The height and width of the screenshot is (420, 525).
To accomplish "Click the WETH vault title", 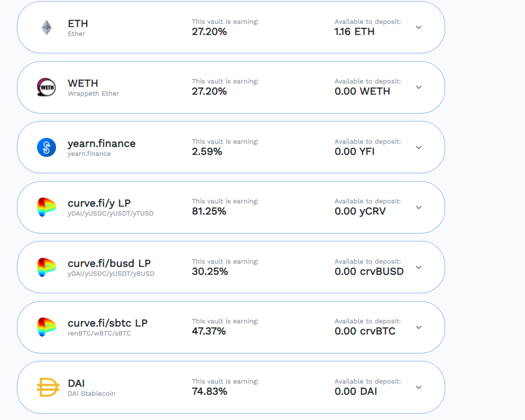I will tap(83, 83).
